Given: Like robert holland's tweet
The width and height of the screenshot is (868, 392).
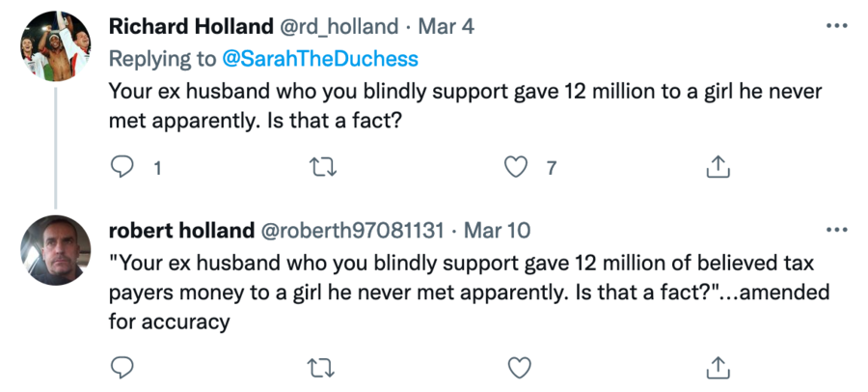Looking at the screenshot, I should (x=519, y=367).
